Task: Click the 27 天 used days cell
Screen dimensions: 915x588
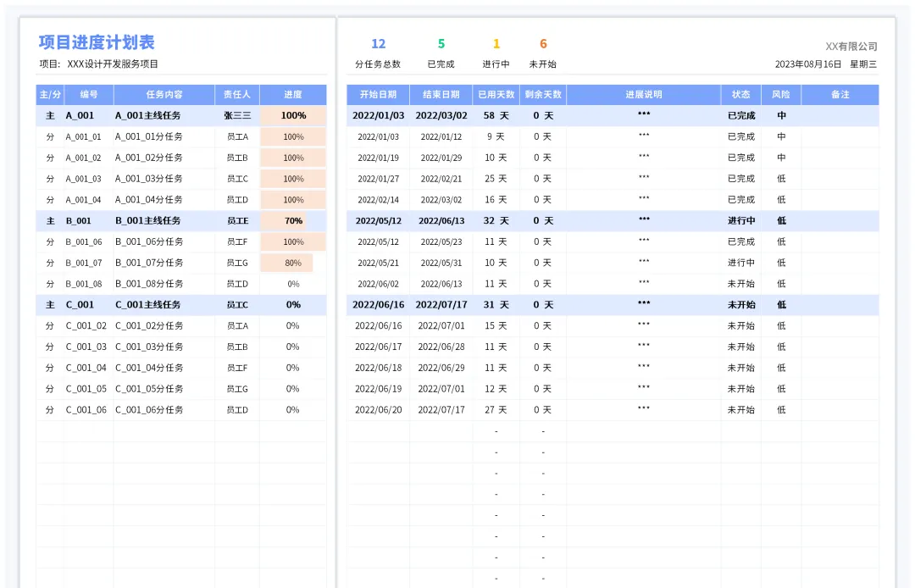Action: tap(496, 409)
